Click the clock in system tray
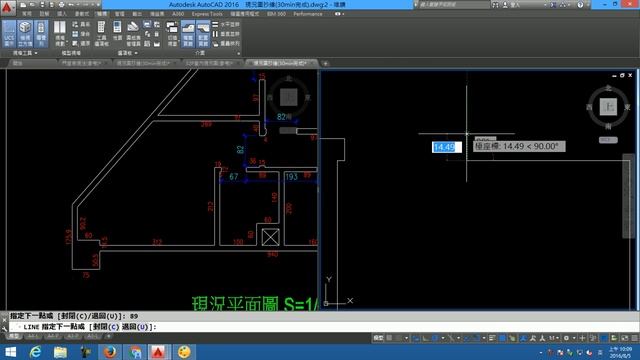This screenshot has width=640, height=360. click(x=620, y=352)
